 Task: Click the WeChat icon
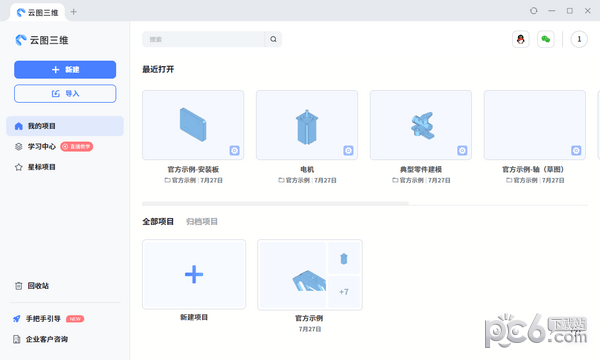(546, 39)
